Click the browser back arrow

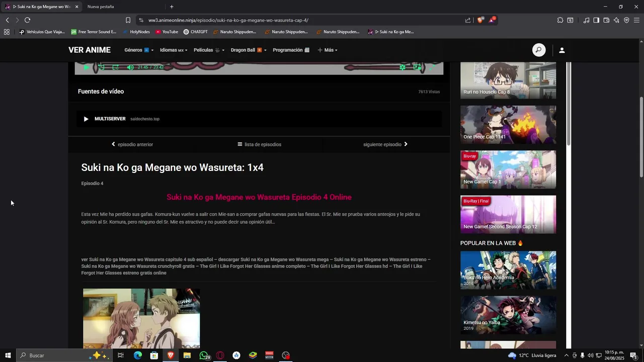[7, 20]
